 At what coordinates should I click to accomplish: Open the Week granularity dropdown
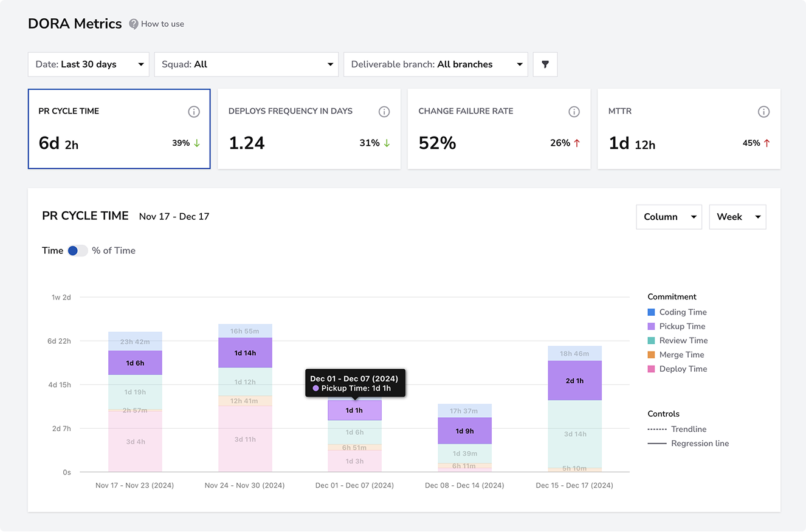click(738, 217)
